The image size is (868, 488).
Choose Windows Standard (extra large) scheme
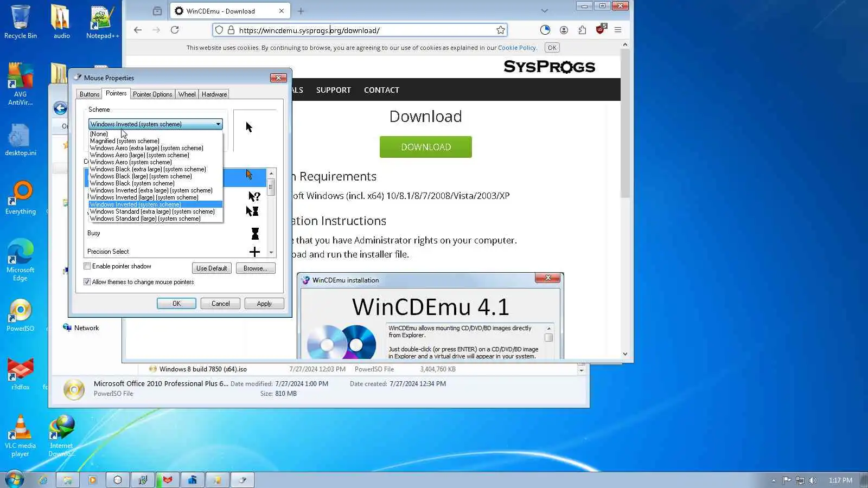click(x=156, y=211)
